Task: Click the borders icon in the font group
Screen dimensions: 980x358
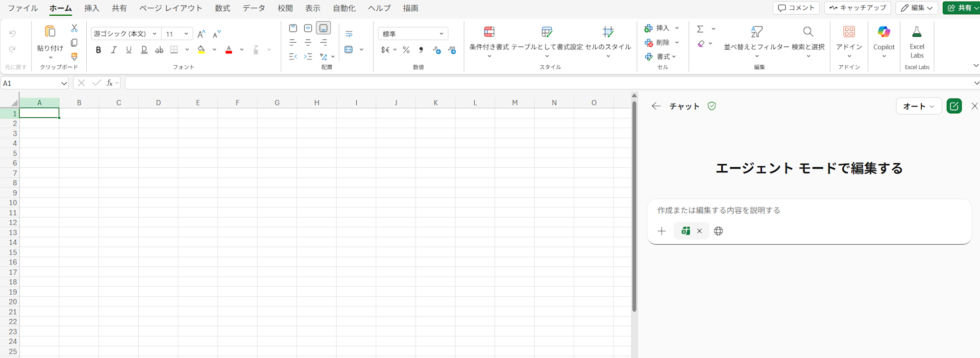Action: coord(174,50)
